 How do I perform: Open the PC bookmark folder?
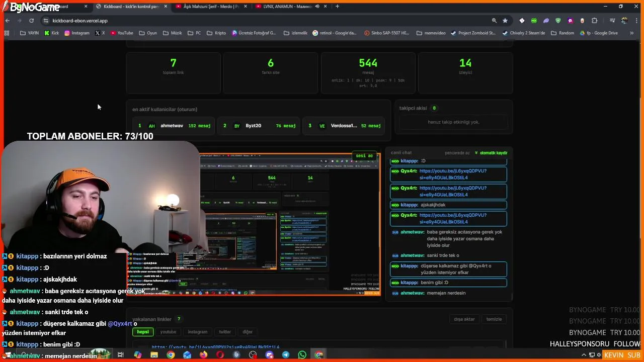194,33
